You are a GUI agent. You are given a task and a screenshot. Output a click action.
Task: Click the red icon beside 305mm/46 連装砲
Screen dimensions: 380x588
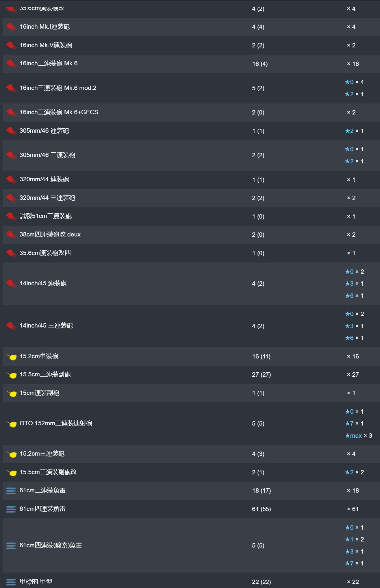(11, 131)
